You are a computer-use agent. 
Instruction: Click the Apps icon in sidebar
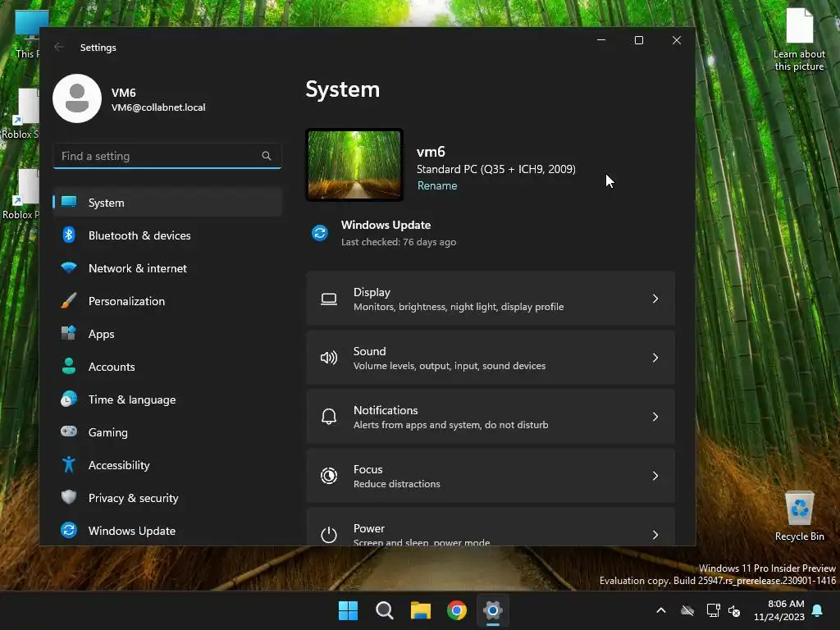point(69,333)
